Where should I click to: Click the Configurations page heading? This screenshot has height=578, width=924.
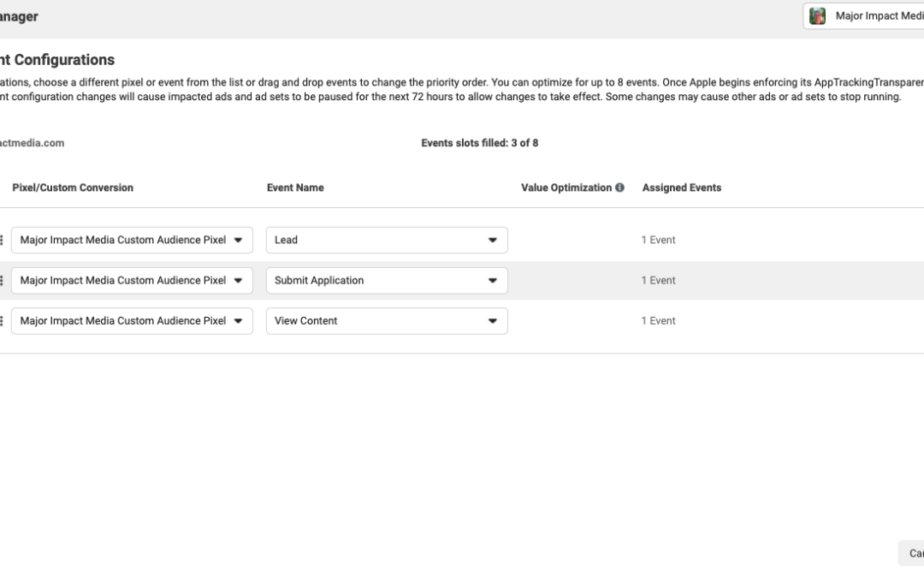pyautogui.click(x=57, y=60)
